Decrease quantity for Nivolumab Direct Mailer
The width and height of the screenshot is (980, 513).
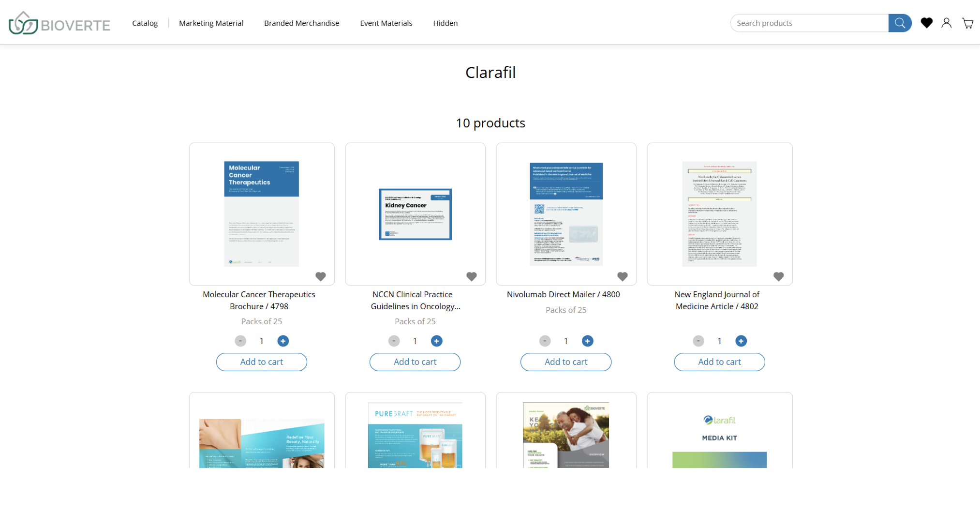[545, 341]
